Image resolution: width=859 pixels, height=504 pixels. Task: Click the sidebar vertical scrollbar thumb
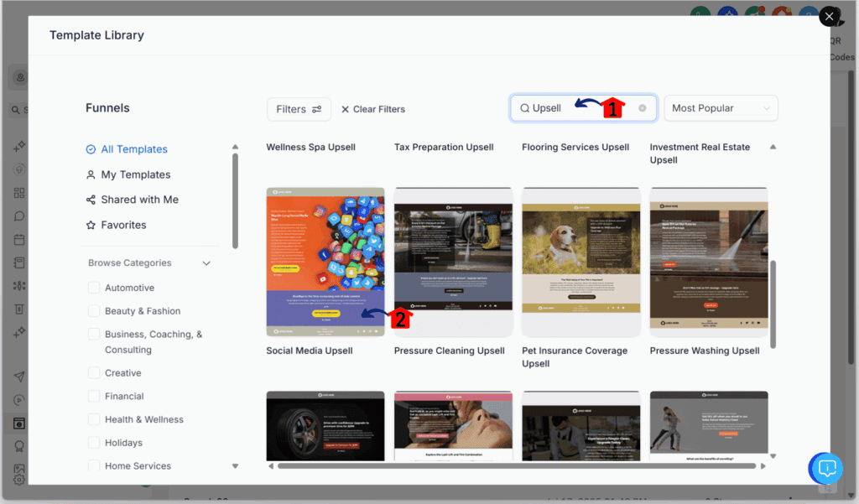tap(235, 201)
